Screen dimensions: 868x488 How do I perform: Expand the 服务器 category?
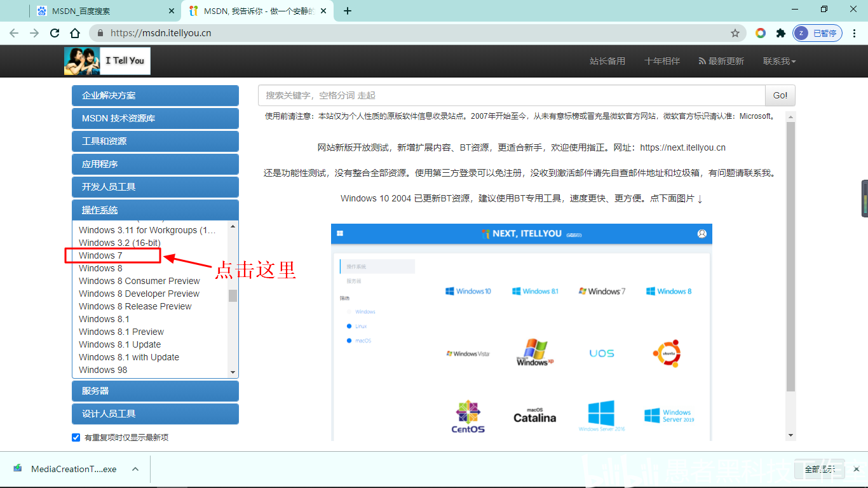point(155,391)
